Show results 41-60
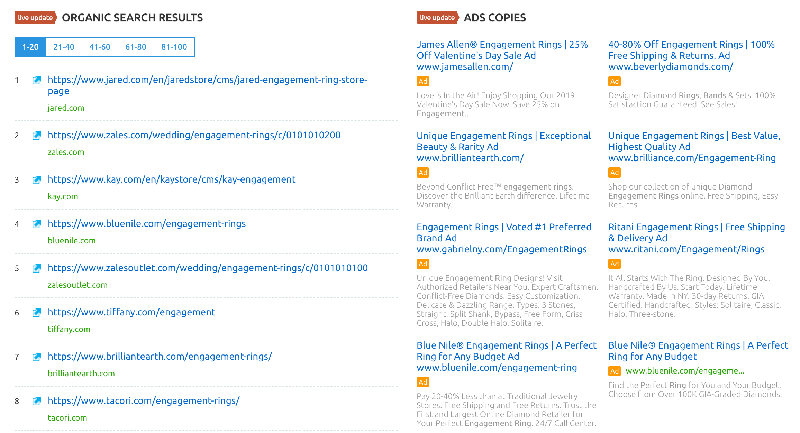800x433 pixels. (100, 47)
